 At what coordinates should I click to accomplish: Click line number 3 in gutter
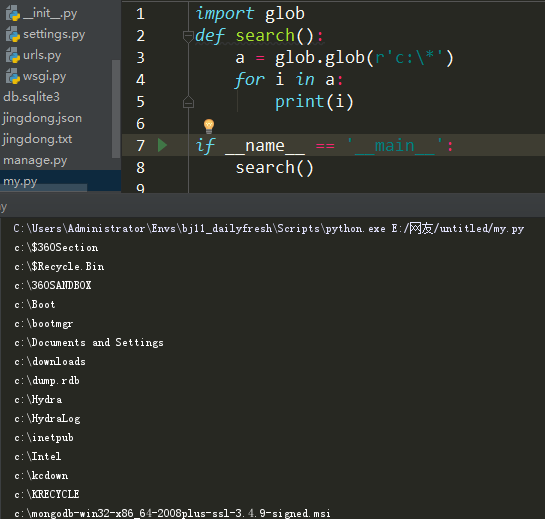(140, 58)
